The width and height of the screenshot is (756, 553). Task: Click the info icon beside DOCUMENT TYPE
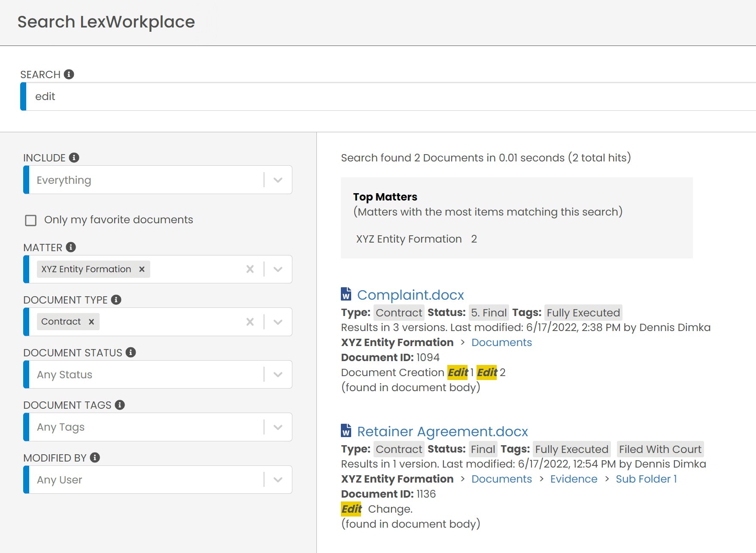point(116,300)
